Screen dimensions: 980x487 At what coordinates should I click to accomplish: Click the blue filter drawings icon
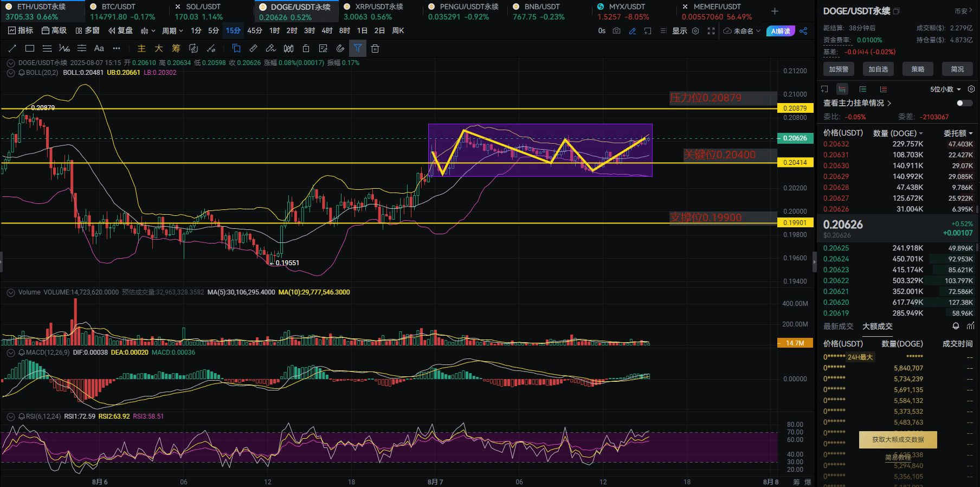tap(358, 49)
